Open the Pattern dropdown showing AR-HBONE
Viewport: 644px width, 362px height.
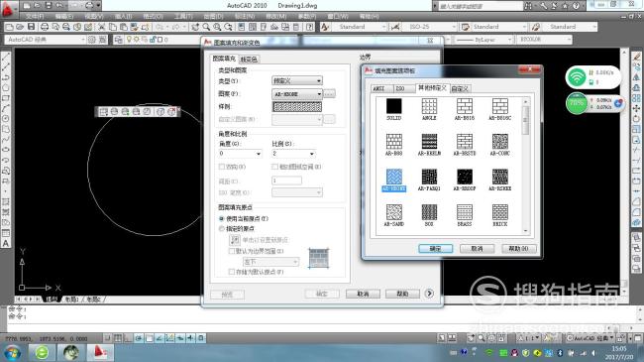coord(297,94)
